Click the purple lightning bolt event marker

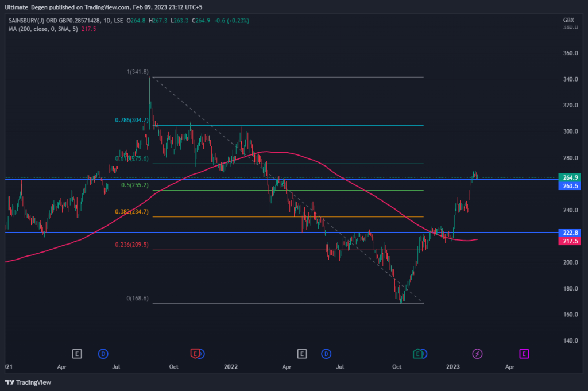pos(477,354)
